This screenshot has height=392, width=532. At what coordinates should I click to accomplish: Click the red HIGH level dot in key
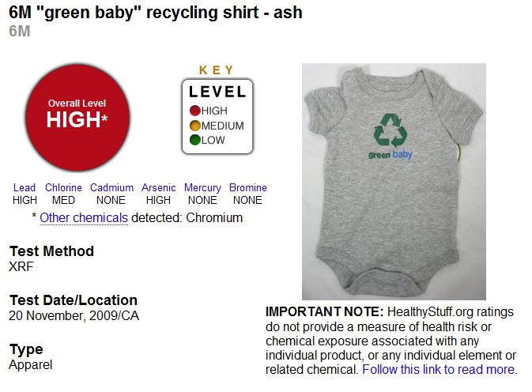[x=194, y=111]
